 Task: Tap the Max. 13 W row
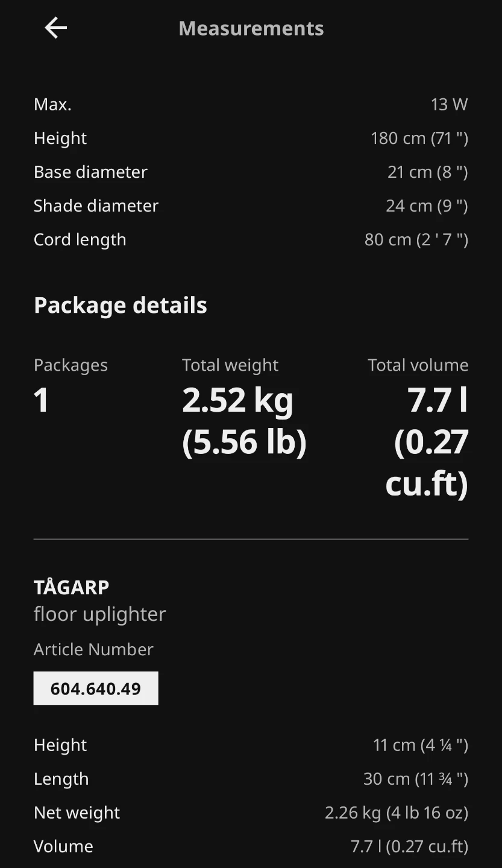[x=251, y=104]
